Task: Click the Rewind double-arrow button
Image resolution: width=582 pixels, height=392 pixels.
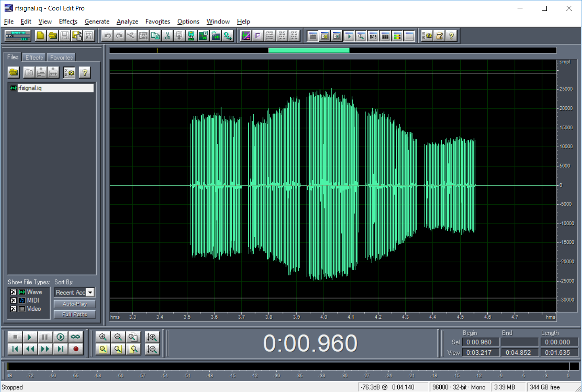Action: pyautogui.click(x=30, y=349)
